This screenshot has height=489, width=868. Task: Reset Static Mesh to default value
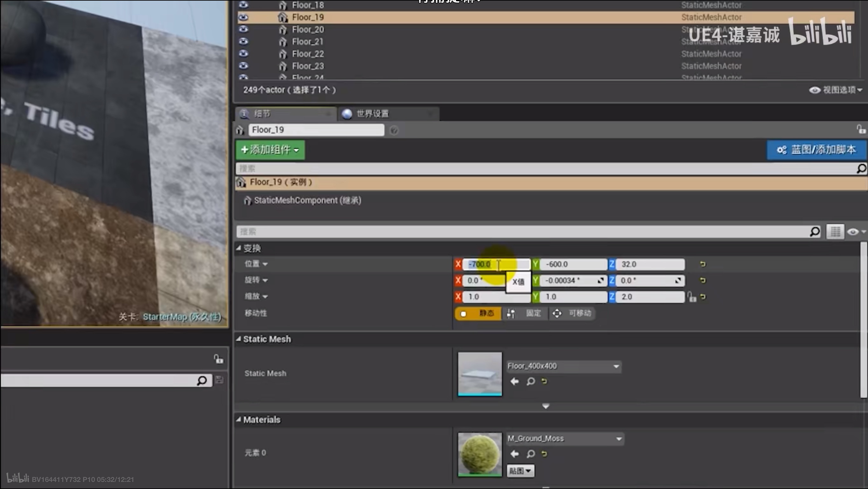point(544,381)
